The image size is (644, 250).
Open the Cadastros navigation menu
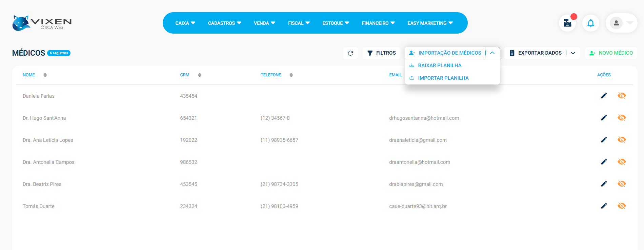224,23
